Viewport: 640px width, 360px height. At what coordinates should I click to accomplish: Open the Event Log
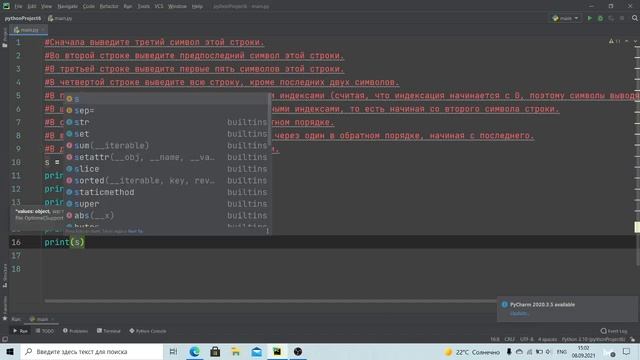point(614,331)
